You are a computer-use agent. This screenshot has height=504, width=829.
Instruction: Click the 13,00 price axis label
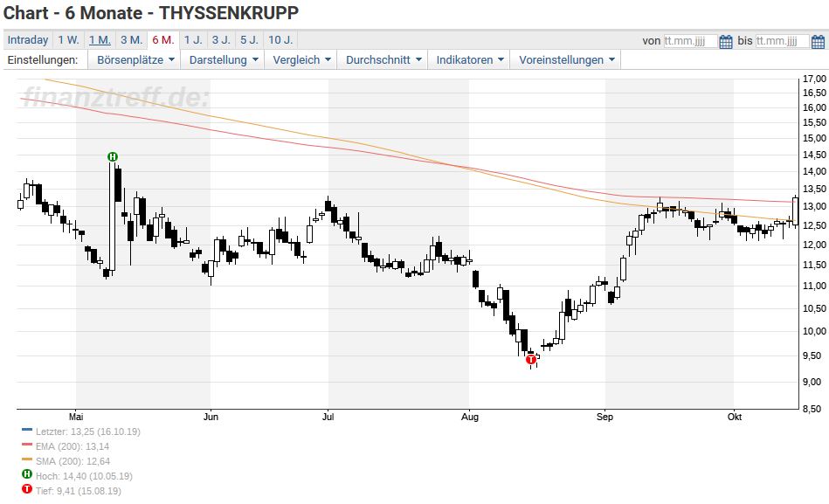pos(814,207)
